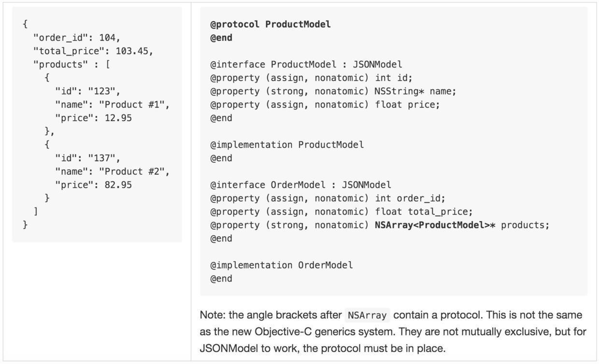Click the inline NSArray code in the note
This screenshot has width=599, height=364.
(x=367, y=316)
